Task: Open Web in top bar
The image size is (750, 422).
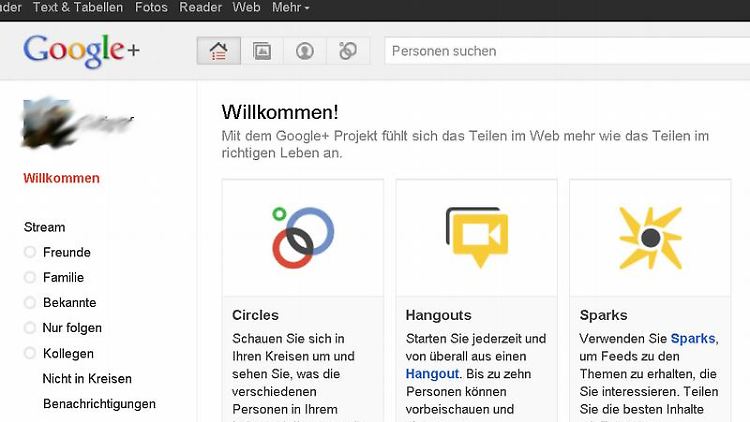Action: (246, 7)
